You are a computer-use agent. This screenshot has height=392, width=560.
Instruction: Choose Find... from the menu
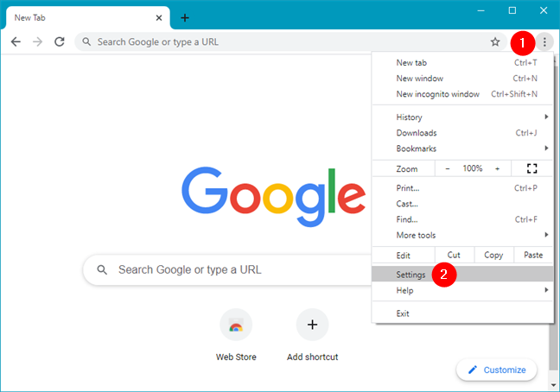click(462, 219)
